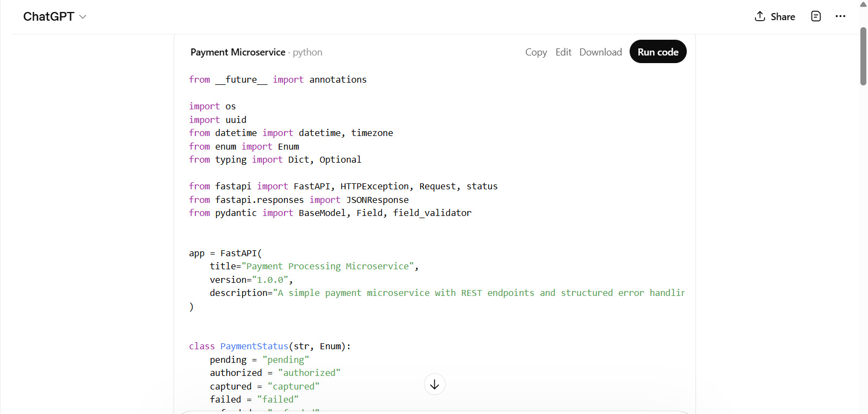The height and width of the screenshot is (414, 868).
Task: Click the from __future__ import annotations line
Action: 278,79
